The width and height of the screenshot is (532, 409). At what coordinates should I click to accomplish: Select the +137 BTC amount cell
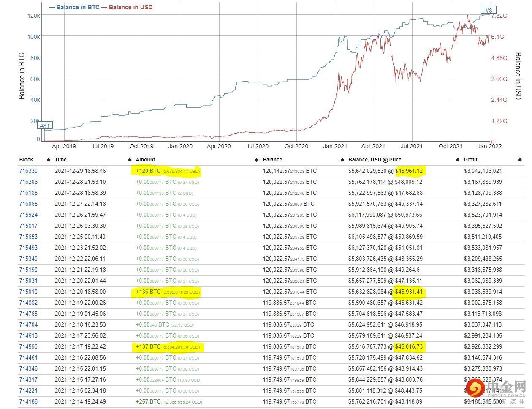(x=168, y=347)
